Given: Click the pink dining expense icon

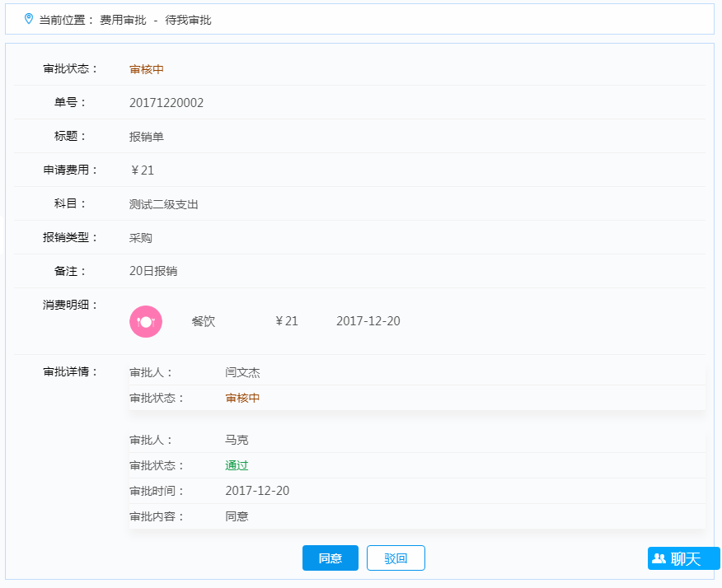Looking at the screenshot, I should tap(146, 321).
